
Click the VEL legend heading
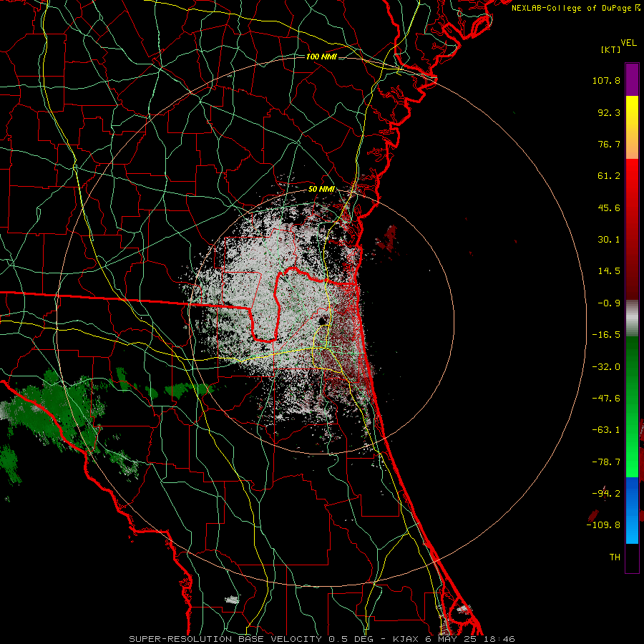click(x=628, y=43)
